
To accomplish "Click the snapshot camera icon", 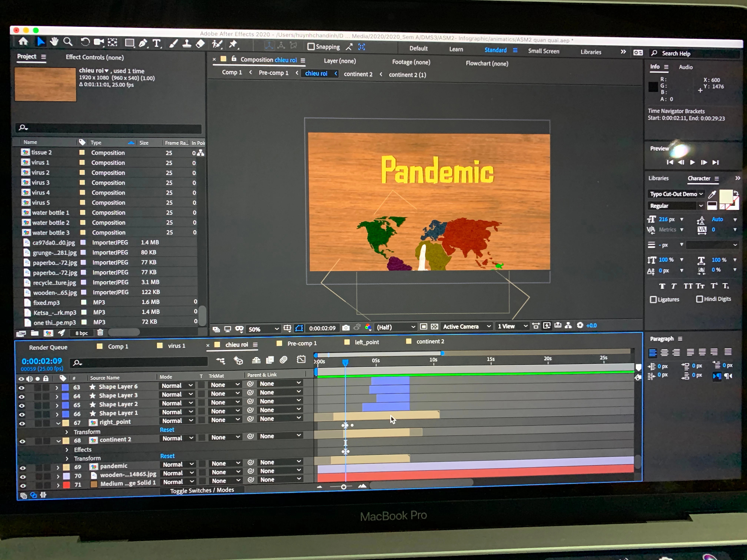I will click(x=346, y=328).
